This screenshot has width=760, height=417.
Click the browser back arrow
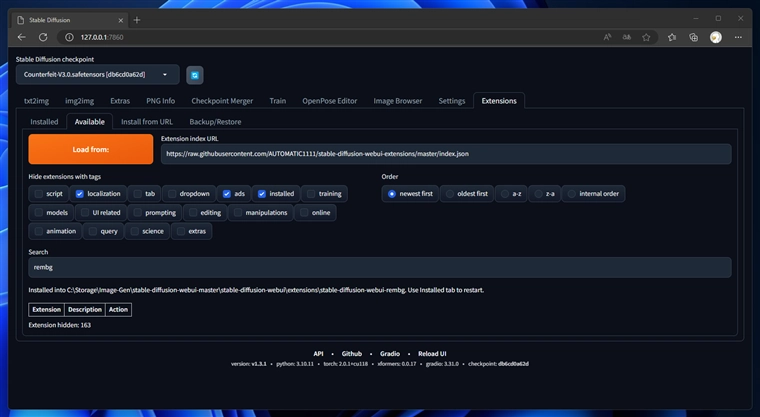[21, 37]
